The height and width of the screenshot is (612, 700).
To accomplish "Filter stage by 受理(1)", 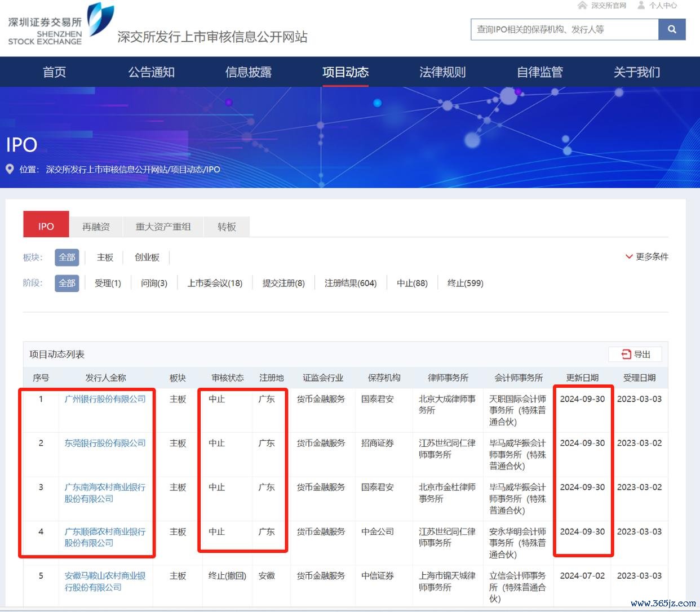I will [108, 283].
